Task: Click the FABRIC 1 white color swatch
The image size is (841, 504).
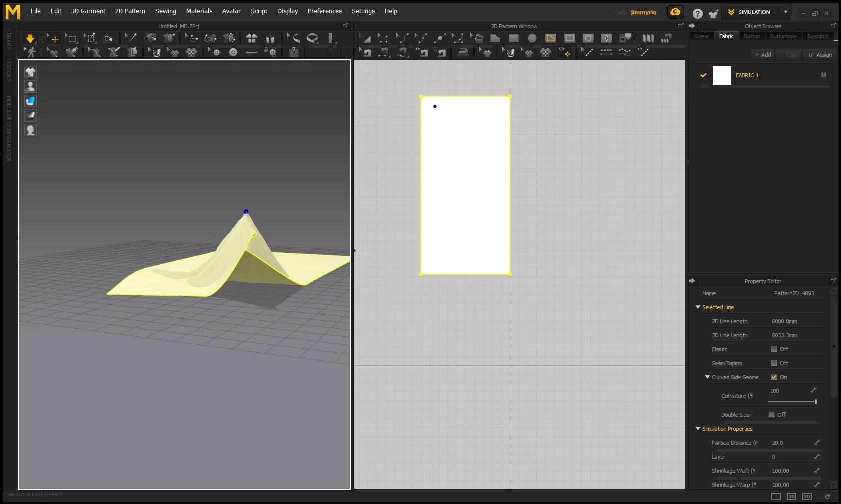Action: (722, 75)
